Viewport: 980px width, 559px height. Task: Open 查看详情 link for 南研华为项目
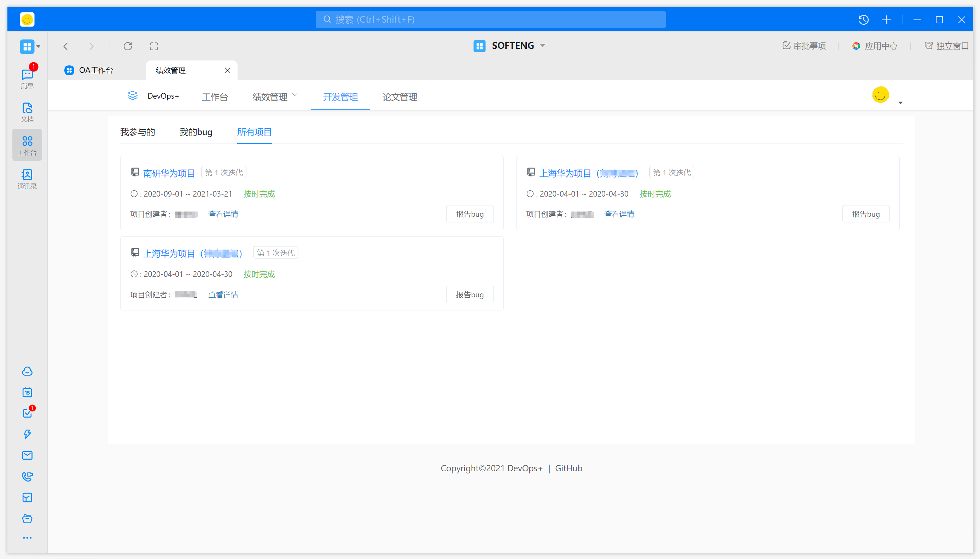pos(223,214)
